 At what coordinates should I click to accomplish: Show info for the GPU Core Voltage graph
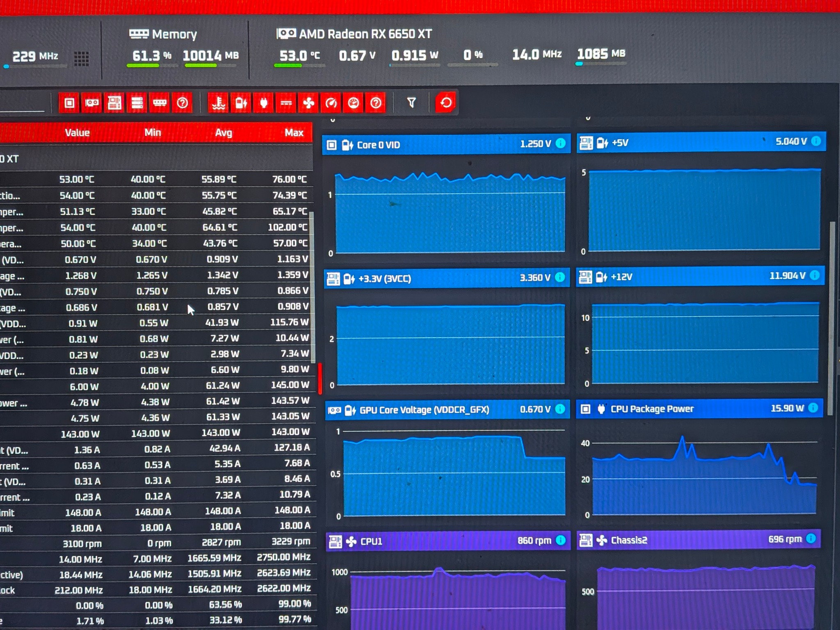pos(559,409)
